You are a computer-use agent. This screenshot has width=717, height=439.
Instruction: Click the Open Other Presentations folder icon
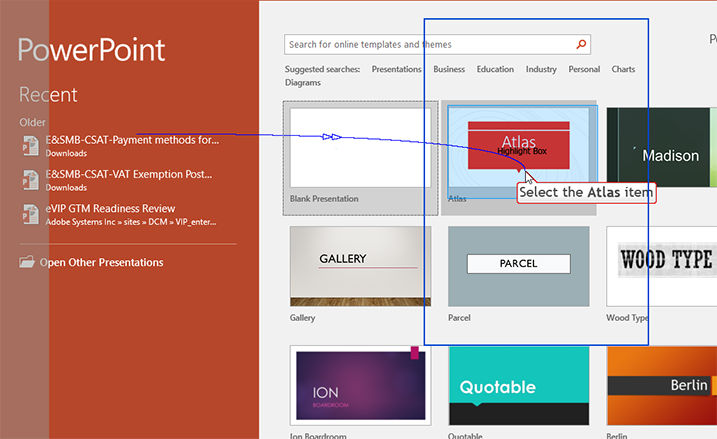27,262
